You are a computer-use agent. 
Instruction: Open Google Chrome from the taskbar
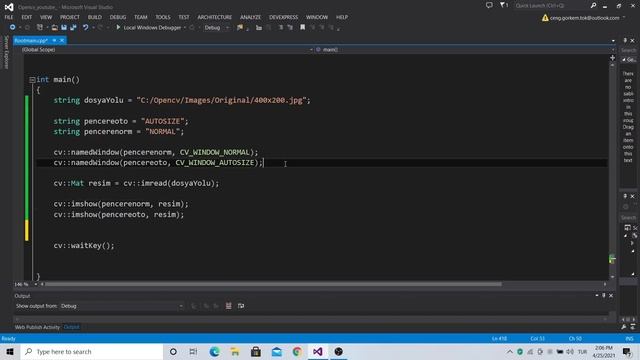[x=297, y=351]
